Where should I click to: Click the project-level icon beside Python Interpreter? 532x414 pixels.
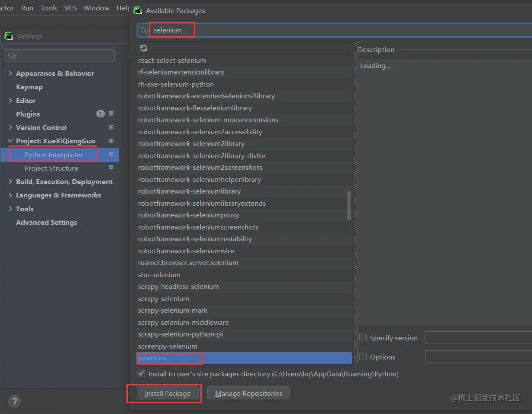(x=111, y=154)
